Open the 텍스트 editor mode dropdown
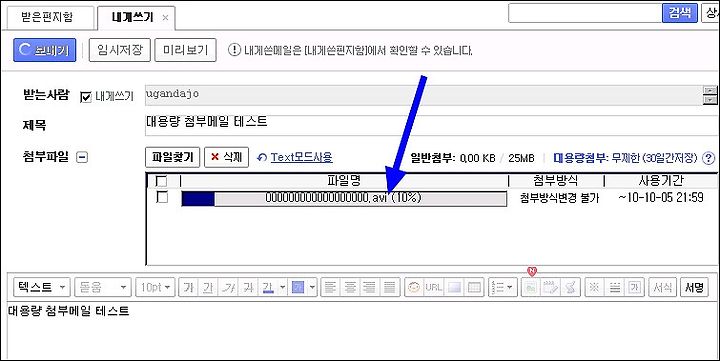 (x=42, y=288)
